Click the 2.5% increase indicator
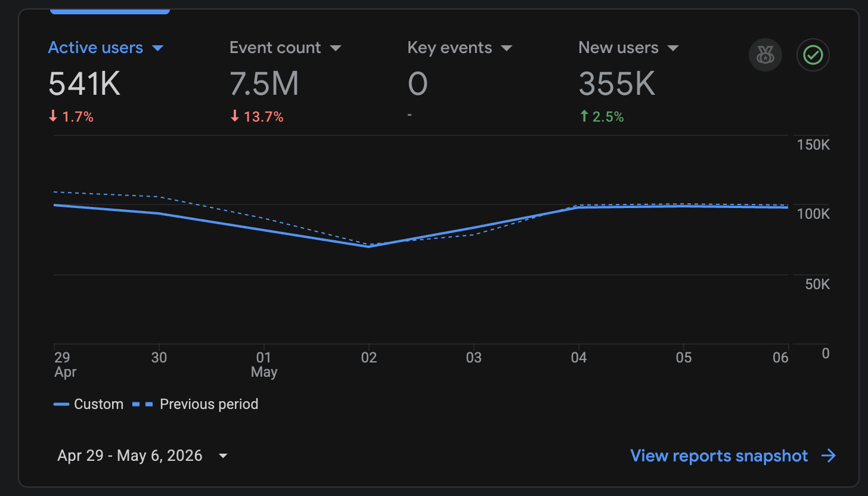The image size is (868, 496). (602, 117)
